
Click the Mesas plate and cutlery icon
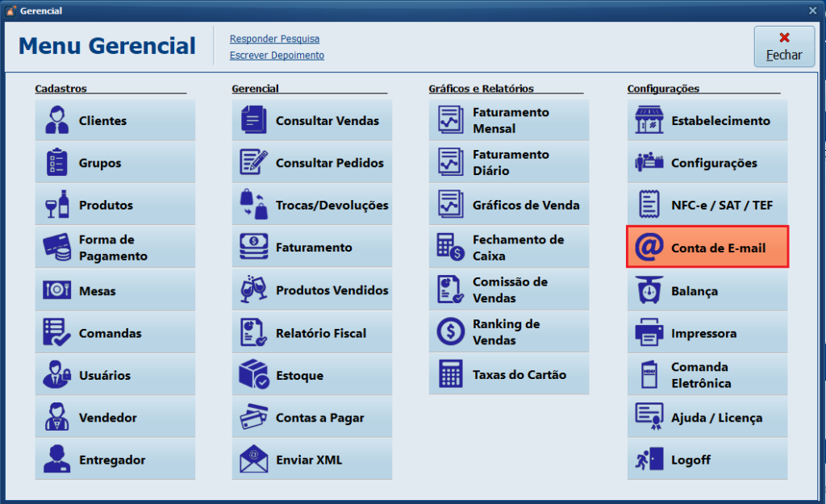coord(57,290)
